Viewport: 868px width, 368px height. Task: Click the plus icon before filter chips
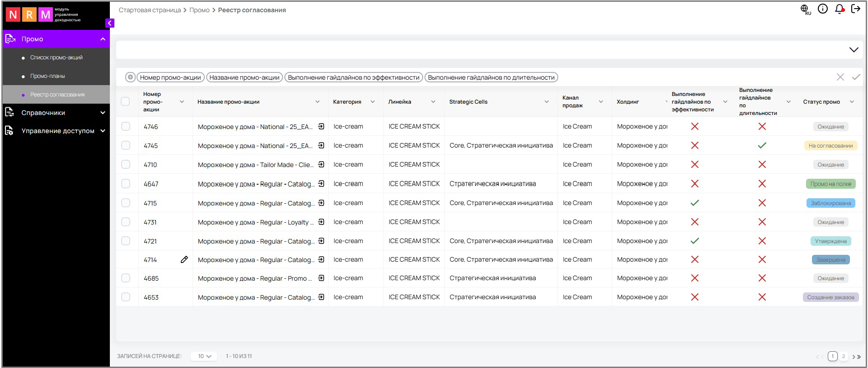pyautogui.click(x=130, y=77)
